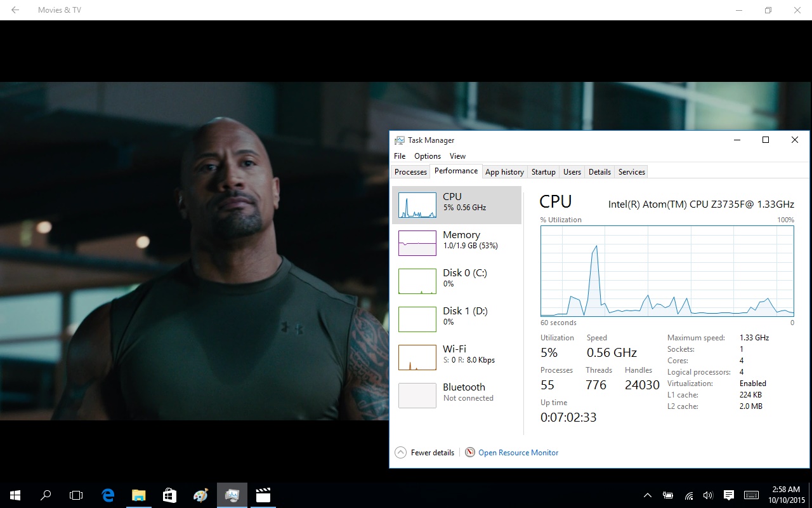Viewport: 812px width, 508px height.
Task: Maximize the Task Manager window
Action: (x=766, y=140)
